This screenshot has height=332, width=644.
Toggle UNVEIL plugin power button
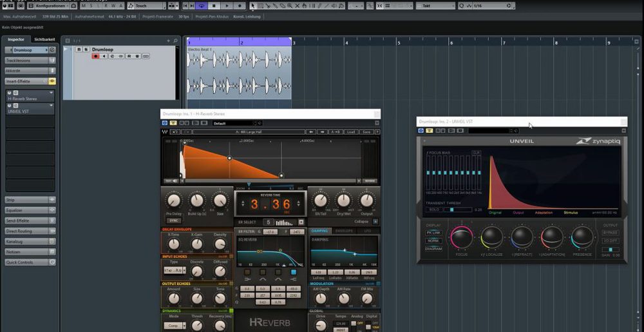[x=421, y=131]
